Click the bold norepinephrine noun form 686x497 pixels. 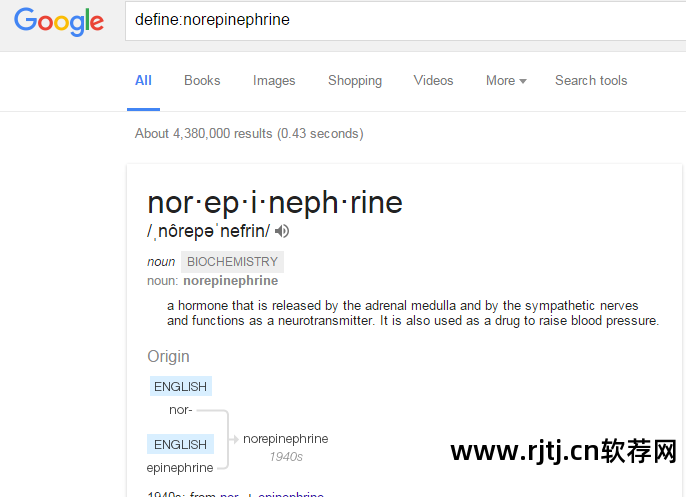point(231,280)
